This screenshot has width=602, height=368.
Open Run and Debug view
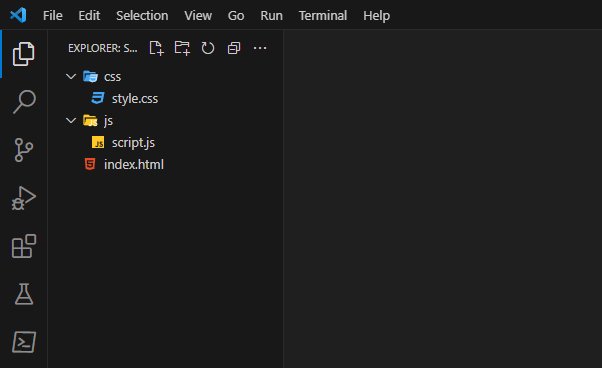tap(24, 198)
